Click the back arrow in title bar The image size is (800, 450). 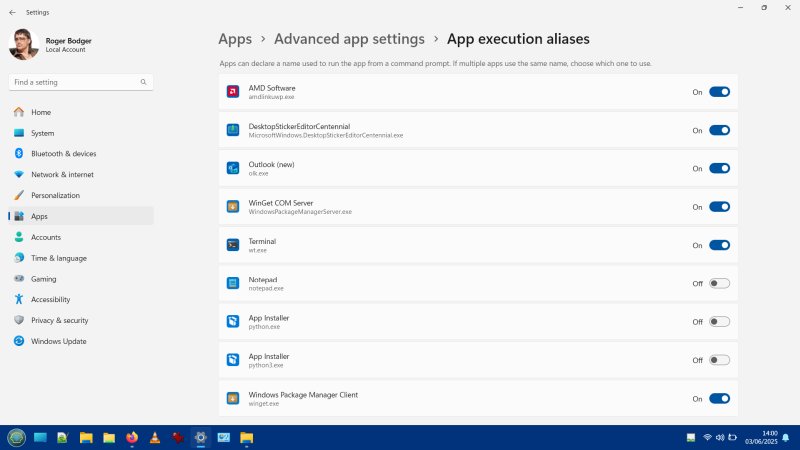point(12,12)
